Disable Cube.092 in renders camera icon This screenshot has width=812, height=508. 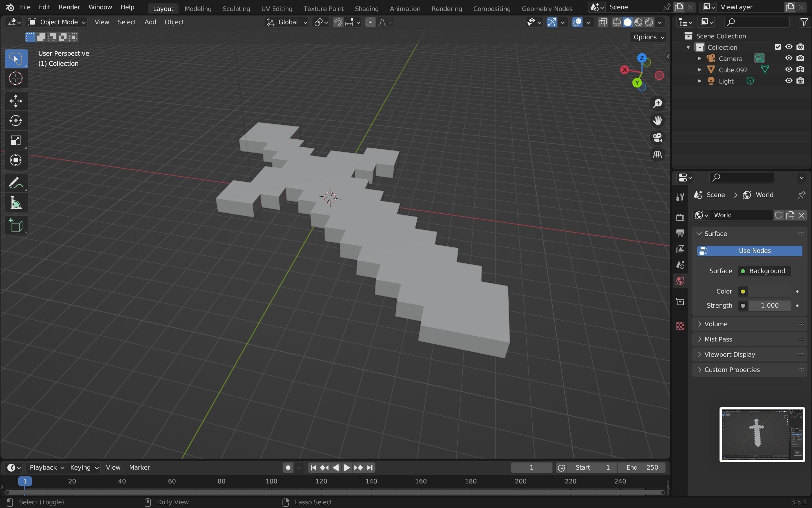pyautogui.click(x=800, y=69)
